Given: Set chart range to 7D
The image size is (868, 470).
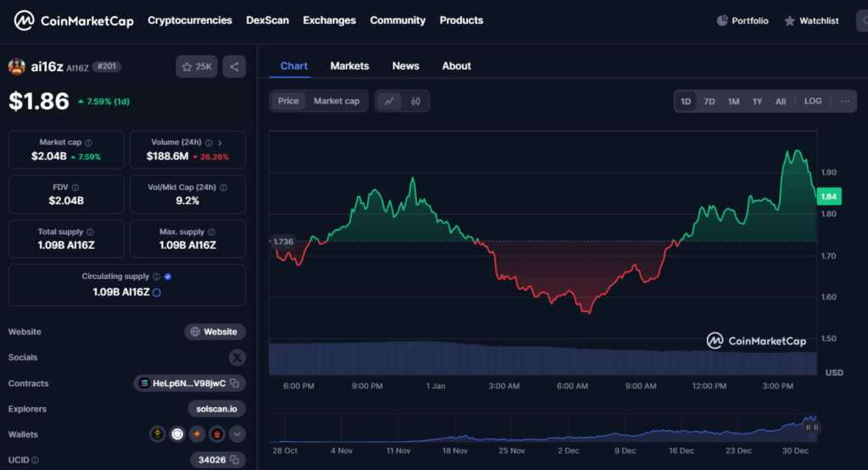Looking at the screenshot, I should pyautogui.click(x=709, y=101).
